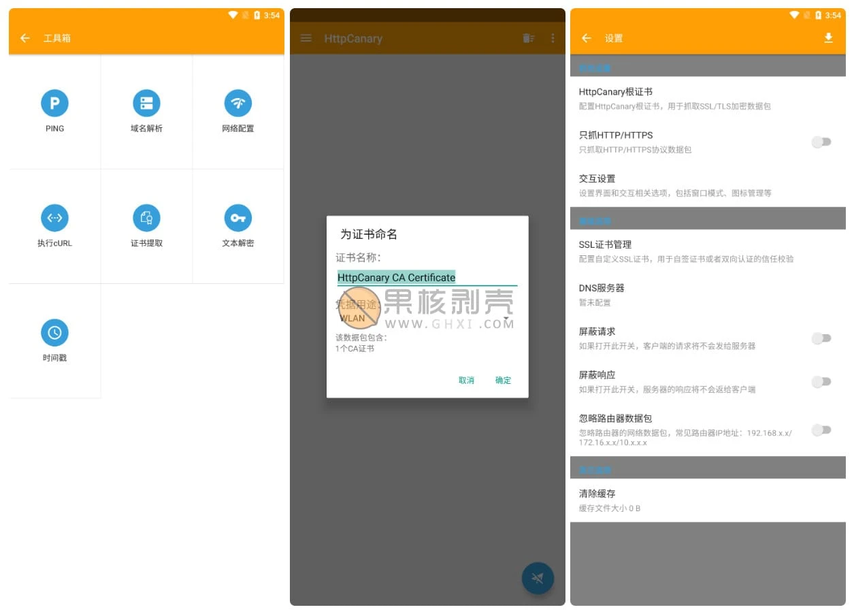Toggle 只抓HTTP/HTTPS switch
854x616 pixels.
[x=821, y=142]
